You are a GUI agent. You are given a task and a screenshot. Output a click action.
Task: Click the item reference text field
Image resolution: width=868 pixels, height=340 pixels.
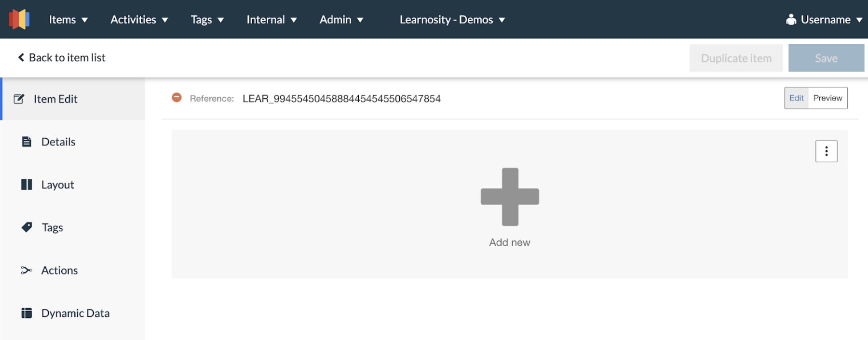[341, 99]
